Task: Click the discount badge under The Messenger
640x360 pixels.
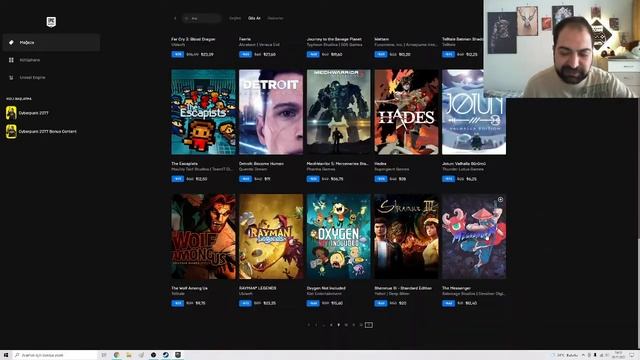Action: tap(448, 303)
